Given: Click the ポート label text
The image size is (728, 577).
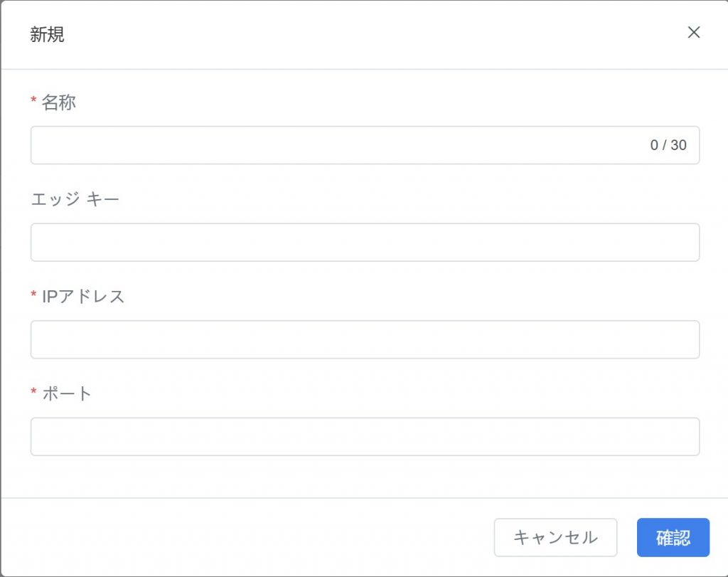Looking at the screenshot, I should click(x=67, y=393).
